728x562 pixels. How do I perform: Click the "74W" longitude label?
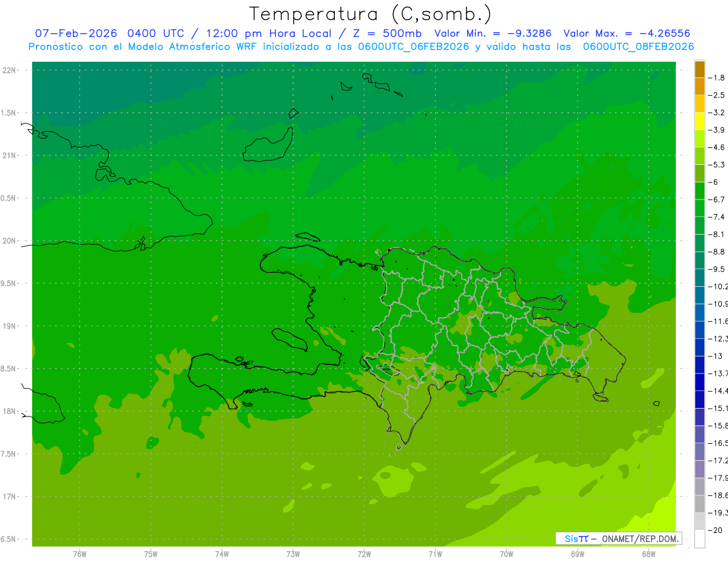[x=222, y=554]
